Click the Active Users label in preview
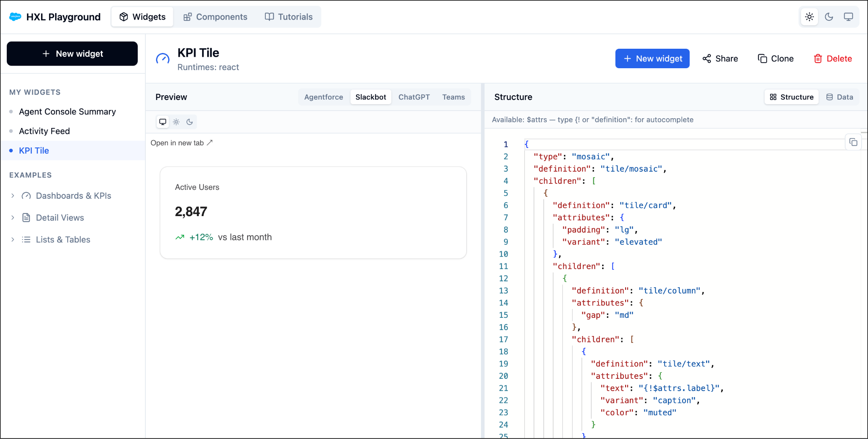 (x=197, y=187)
